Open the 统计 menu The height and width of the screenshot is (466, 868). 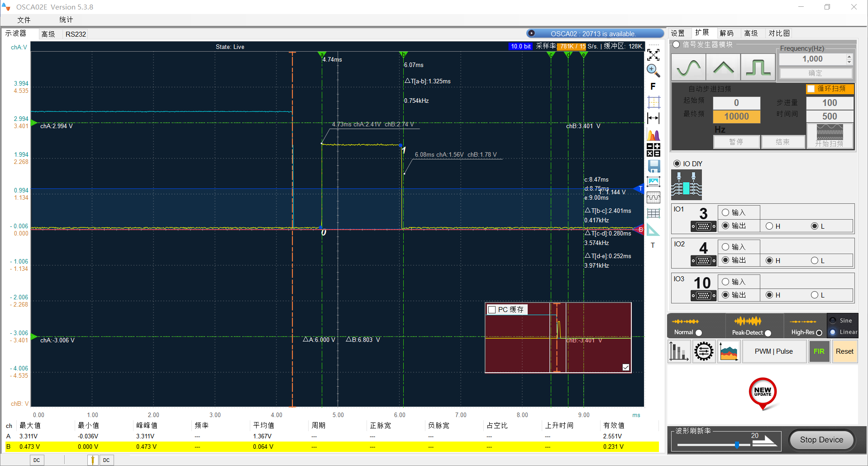[66, 20]
